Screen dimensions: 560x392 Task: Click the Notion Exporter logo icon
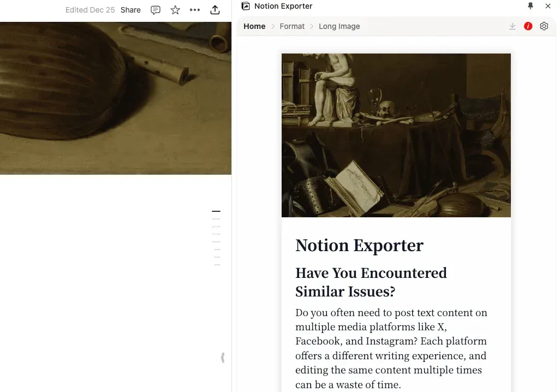[247, 6]
